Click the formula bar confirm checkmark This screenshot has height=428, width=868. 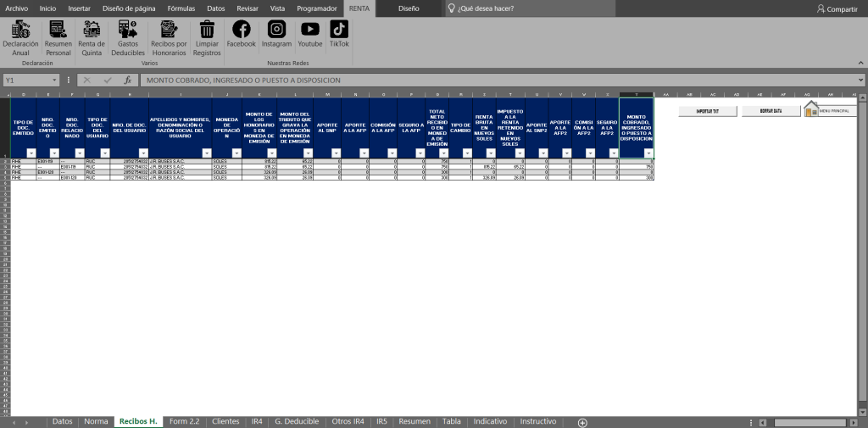tap(108, 80)
